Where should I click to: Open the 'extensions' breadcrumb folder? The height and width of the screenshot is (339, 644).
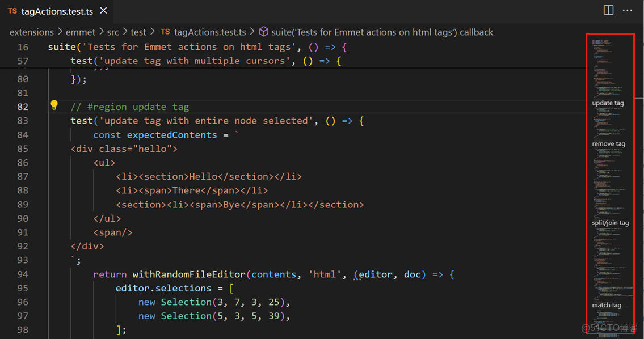coord(32,32)
